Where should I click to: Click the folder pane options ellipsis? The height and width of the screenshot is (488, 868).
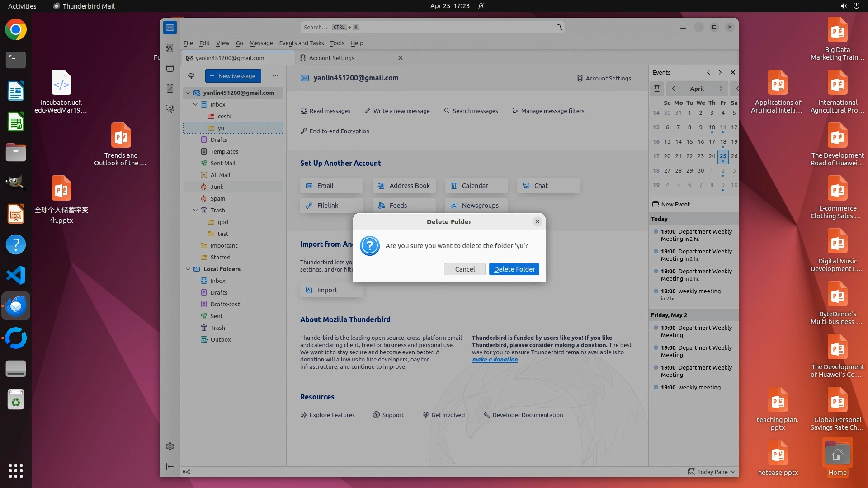[x=275, y=76]
